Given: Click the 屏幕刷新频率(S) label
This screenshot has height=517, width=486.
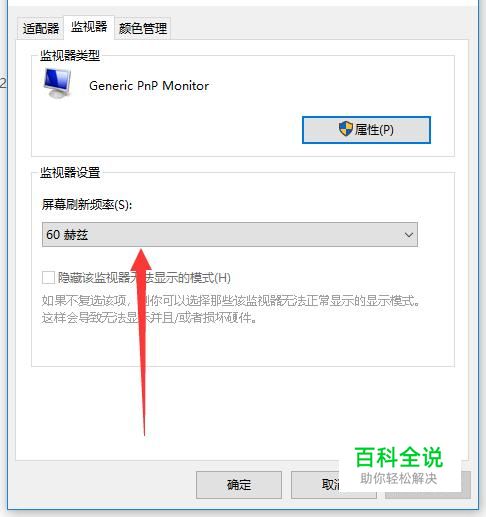Looking at the screenshot, I should pos(87,204).
